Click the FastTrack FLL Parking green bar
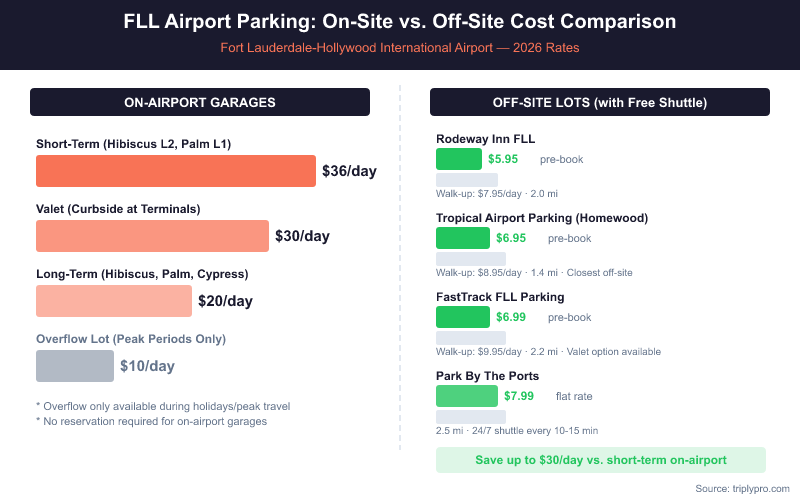Screen dimensions: 800x500 (x=463, y=317)
